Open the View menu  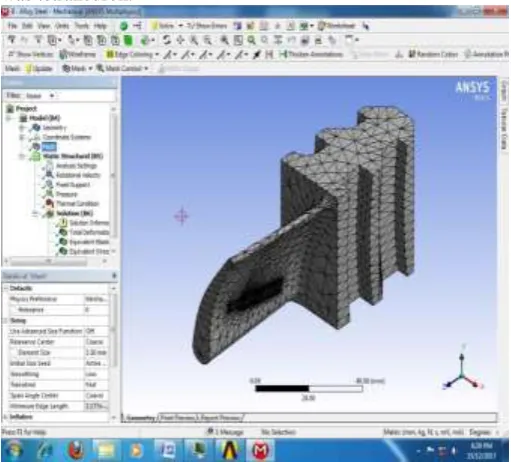(x=43, y=26)
